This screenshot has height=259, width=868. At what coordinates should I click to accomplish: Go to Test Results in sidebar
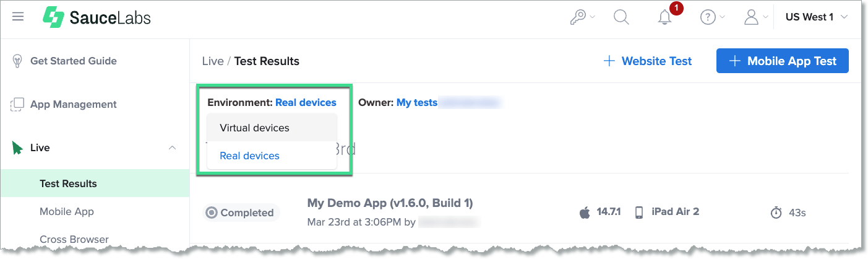pos(68,183)
